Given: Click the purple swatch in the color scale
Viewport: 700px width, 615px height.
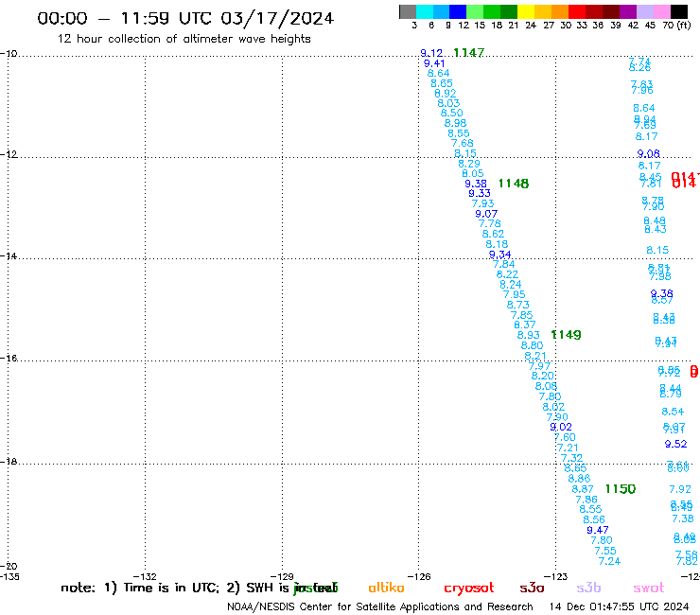Looking at the screenshot, I should pos(627,11).
